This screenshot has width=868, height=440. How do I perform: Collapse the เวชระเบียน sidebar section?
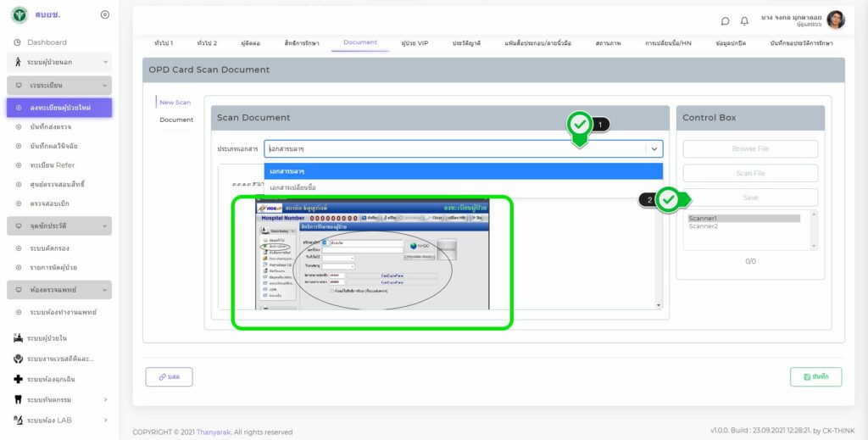(x=105, y=86)
